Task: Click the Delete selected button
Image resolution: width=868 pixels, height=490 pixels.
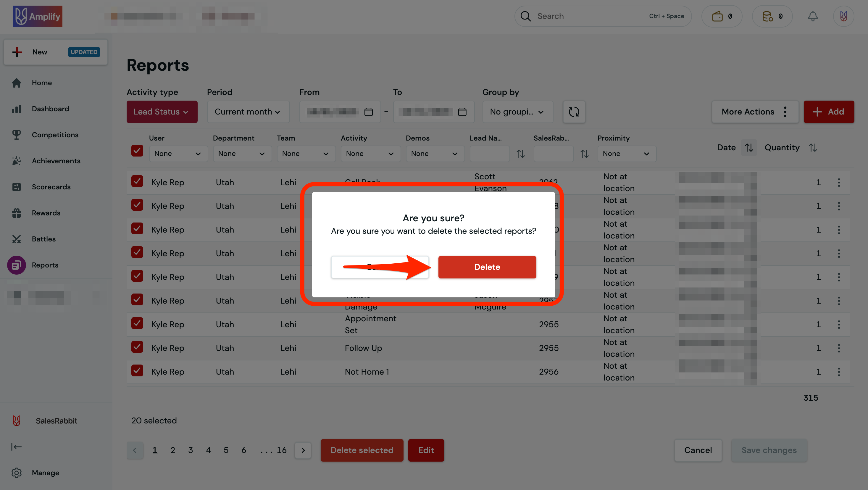Action: coord(362,450)
